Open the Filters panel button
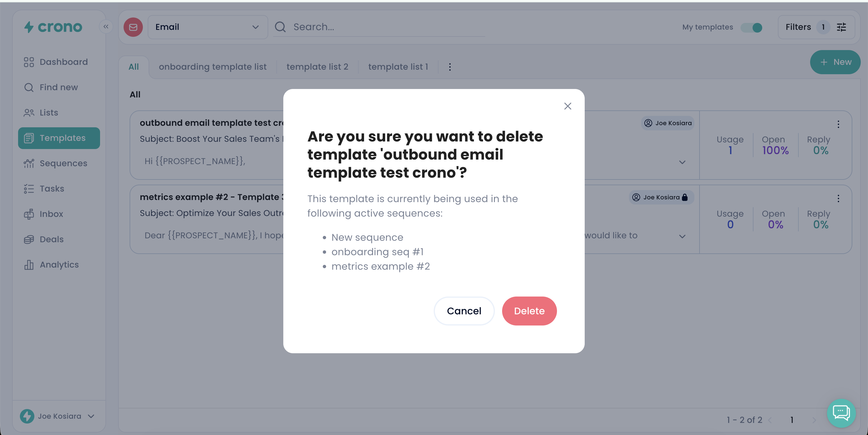The image size is (868, 435). (x=816, y=27)
